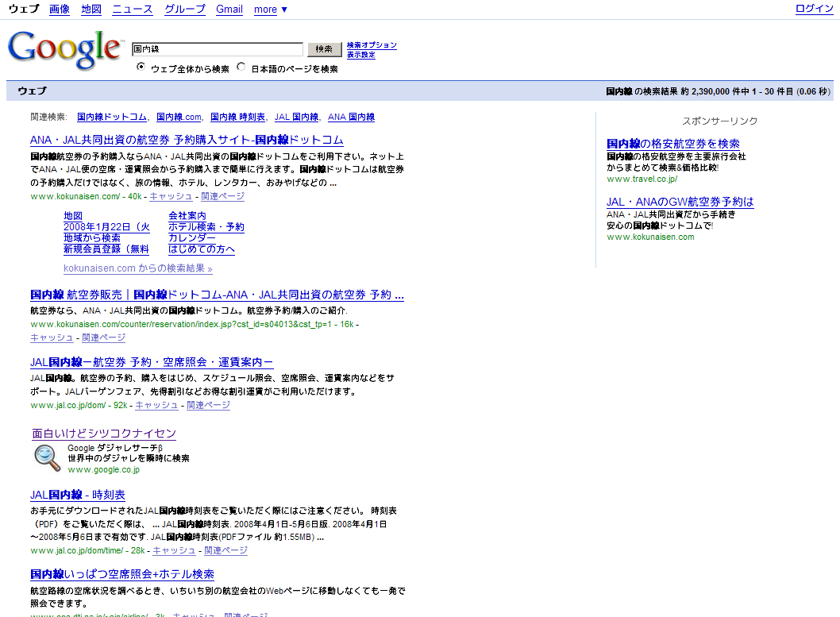This screenshot has width=840, height=617.
Task: Open the more dropdown menu
Action: 271,10
